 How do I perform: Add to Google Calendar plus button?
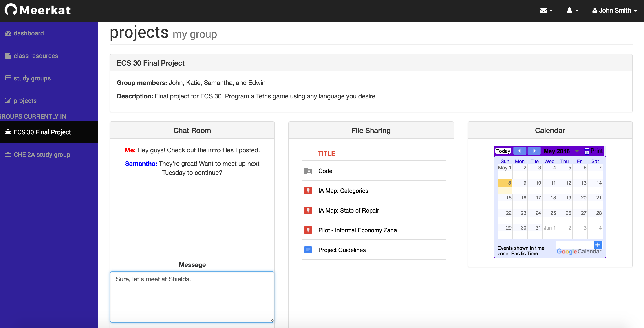coord(598,245)
